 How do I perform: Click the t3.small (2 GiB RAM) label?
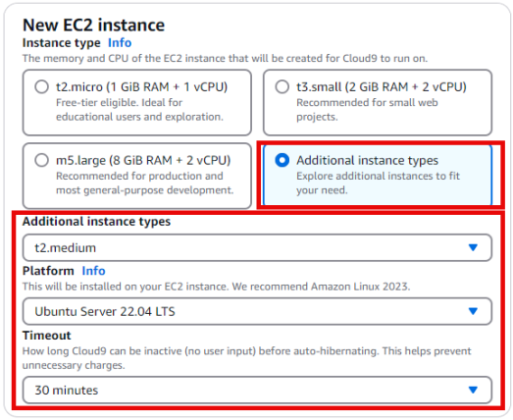coord(382,87)
